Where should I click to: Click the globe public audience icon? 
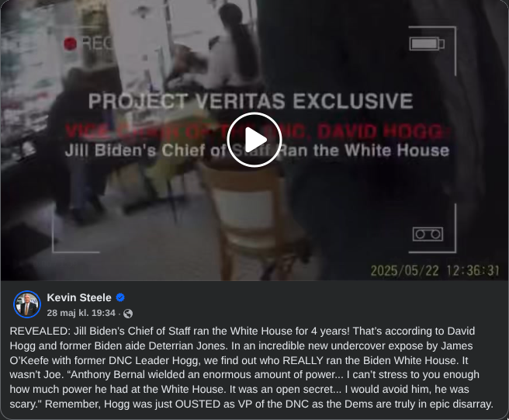pyautogui.click(x=128, y=314)
